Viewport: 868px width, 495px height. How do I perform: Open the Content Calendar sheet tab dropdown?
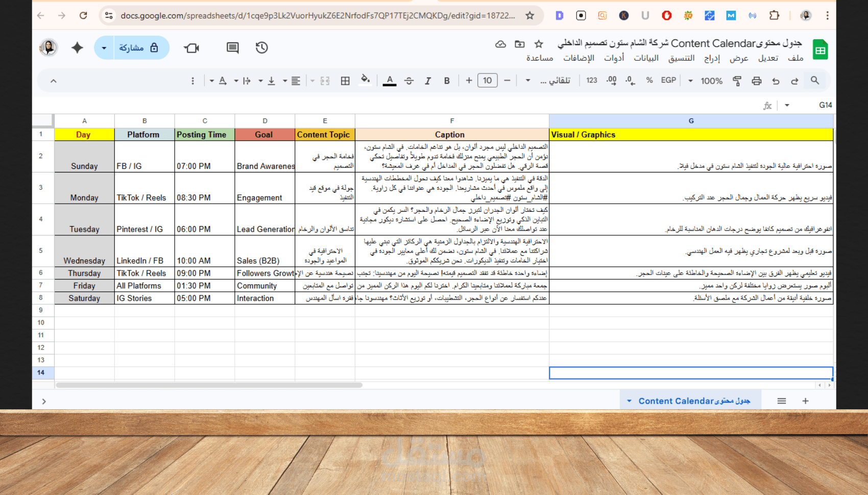(x=629, y=401)
